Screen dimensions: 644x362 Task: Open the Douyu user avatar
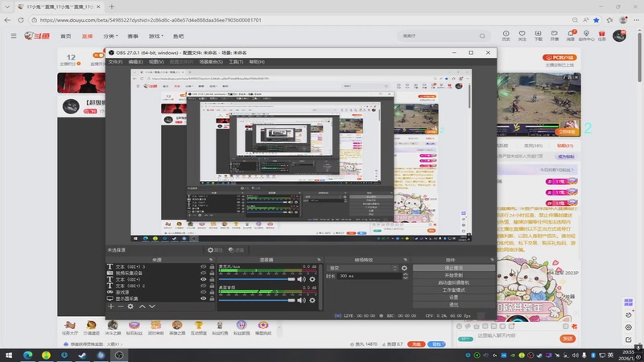(619, 35)
